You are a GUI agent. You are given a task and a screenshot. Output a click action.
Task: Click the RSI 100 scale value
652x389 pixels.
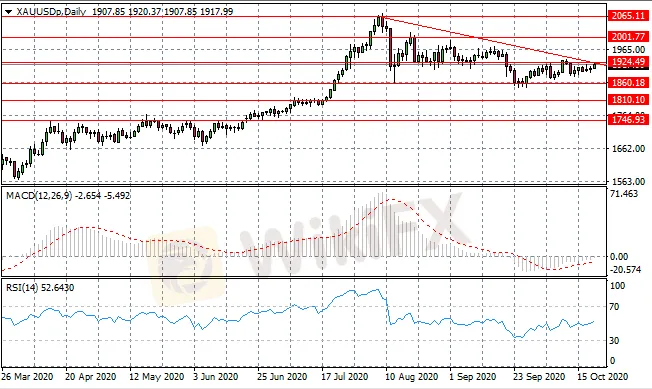click(617, 286)
